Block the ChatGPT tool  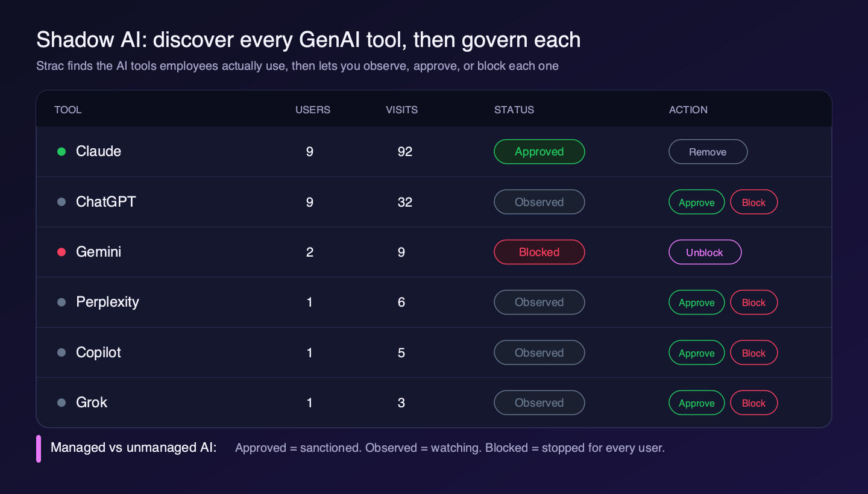click(x=754, y=202)
